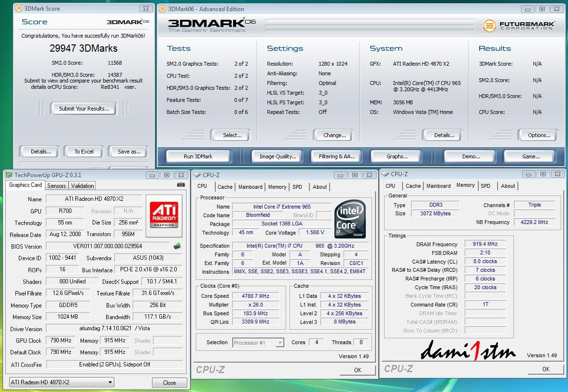
Task: Open the Graphs tool
Action: (397, 156)
